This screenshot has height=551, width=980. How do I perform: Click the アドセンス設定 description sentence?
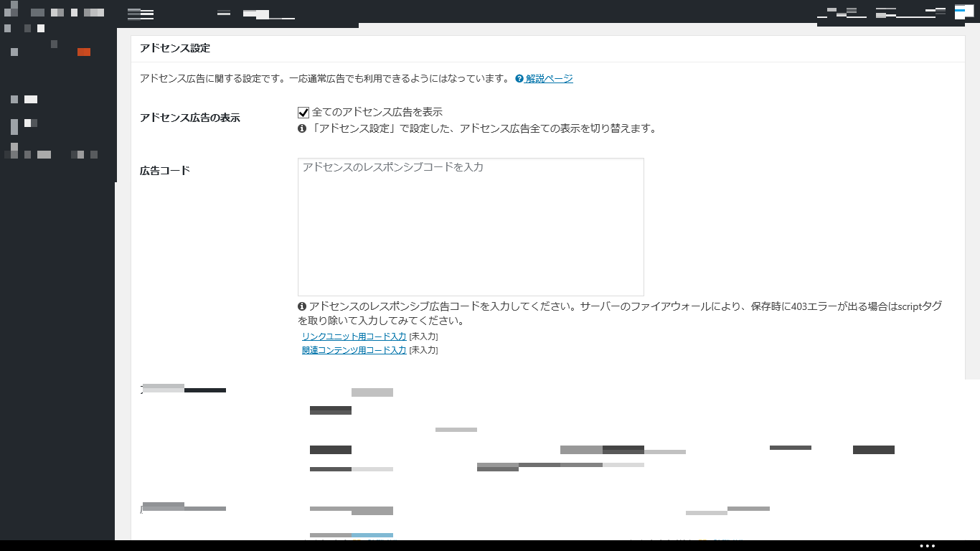coord(324,79)
